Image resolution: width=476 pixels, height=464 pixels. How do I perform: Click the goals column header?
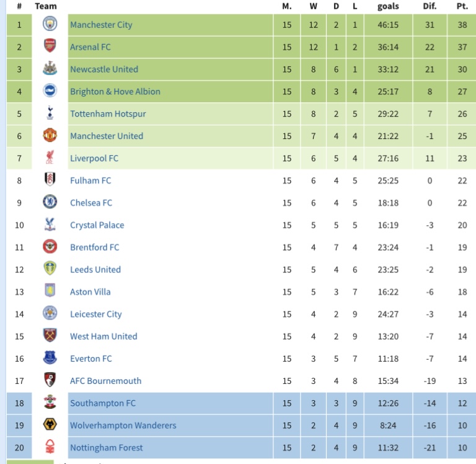(388, 6)
